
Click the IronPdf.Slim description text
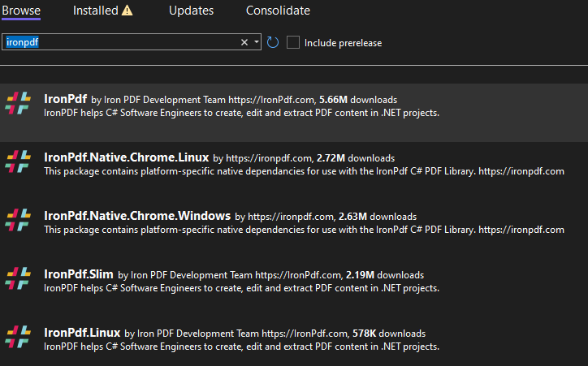pos(241,288)
